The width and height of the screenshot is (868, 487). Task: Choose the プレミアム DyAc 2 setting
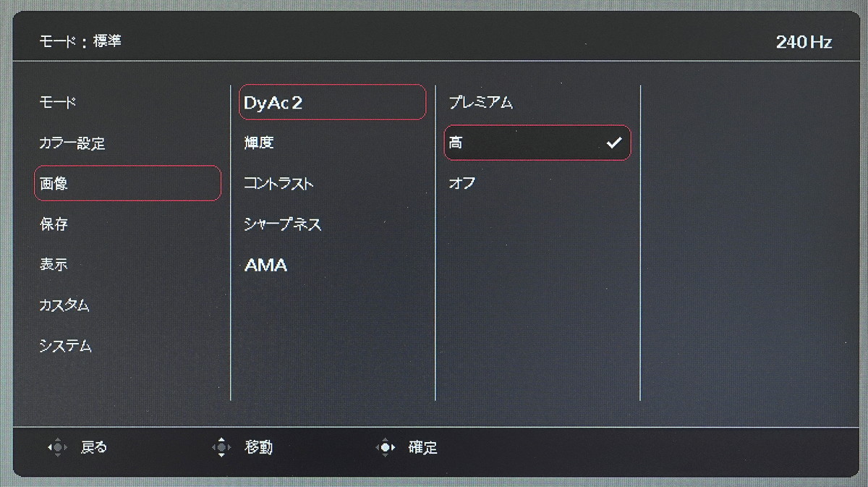(537, 103)
